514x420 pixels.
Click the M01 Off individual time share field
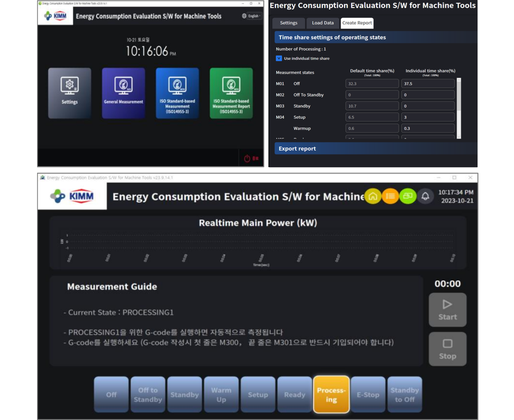coord(428,84)
